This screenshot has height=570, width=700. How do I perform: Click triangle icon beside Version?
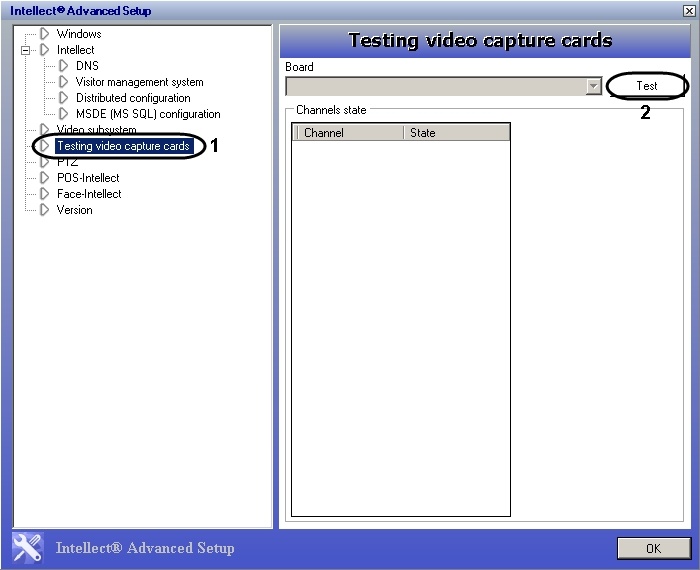[x=44, y=210]
